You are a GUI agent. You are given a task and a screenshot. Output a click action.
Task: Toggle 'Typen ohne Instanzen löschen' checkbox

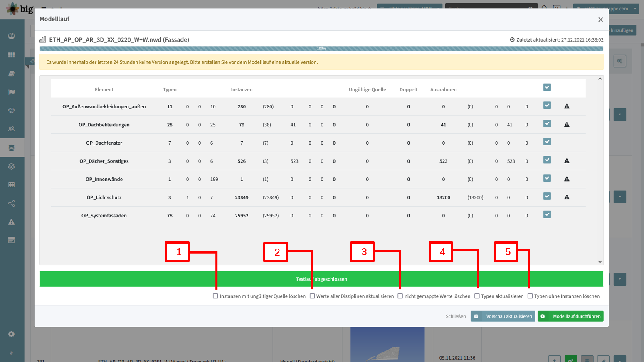[530, 296]
